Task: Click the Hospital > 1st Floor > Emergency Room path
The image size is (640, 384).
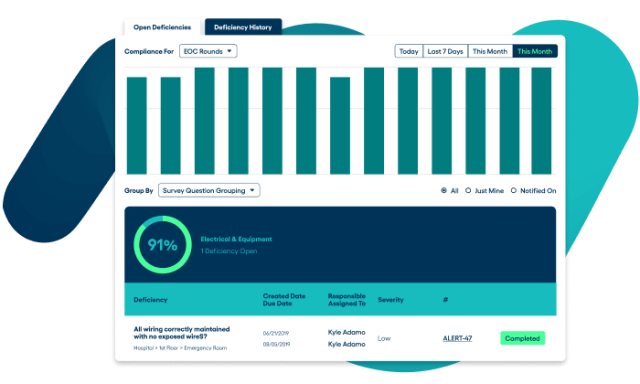Action: (x=180, y=348)
